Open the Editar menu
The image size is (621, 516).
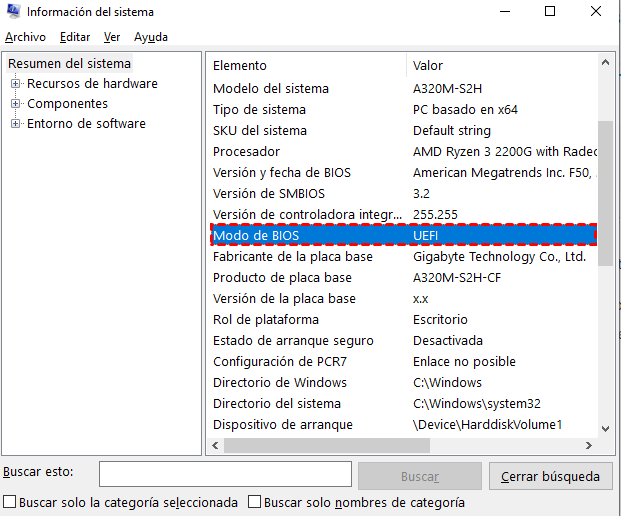pos(75,37)
